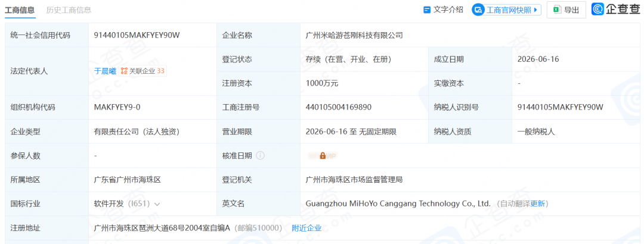Switch to the 工商信息 tab
The image size is (644, 244).
(20, 10)
